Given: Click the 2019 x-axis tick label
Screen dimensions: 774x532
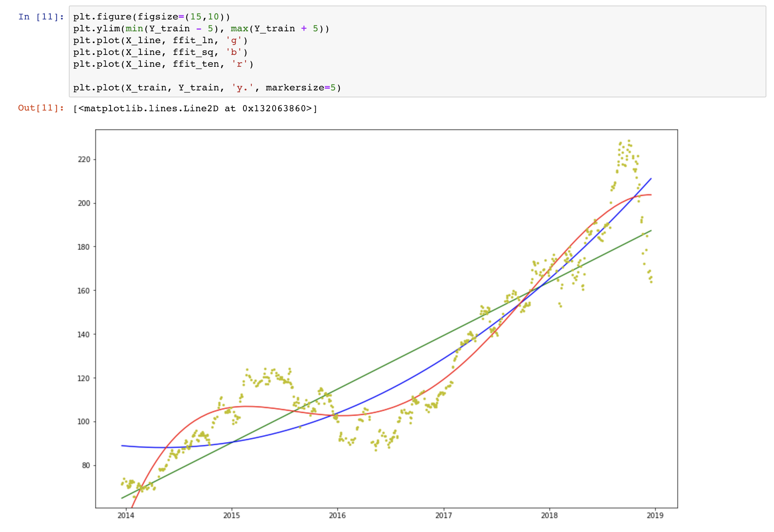Looking at the screenshot, I should coord(655,515).
